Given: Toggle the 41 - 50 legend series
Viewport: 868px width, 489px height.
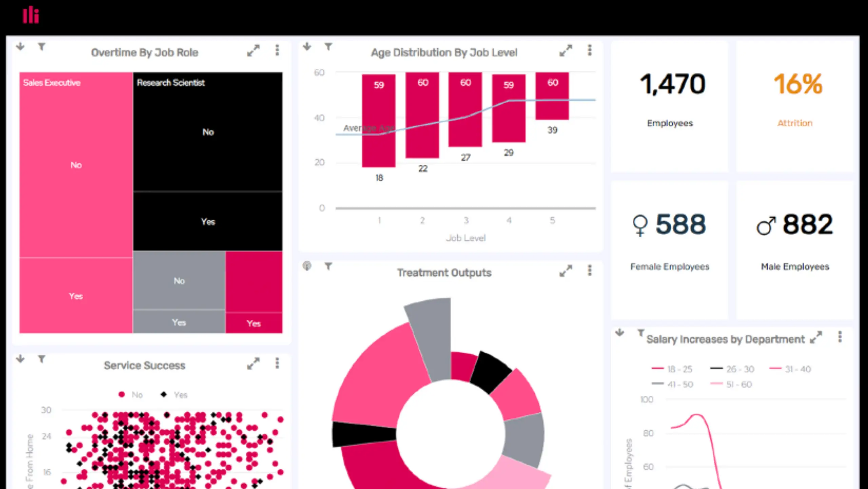Looking at the screenshot, I should [672, 384].
